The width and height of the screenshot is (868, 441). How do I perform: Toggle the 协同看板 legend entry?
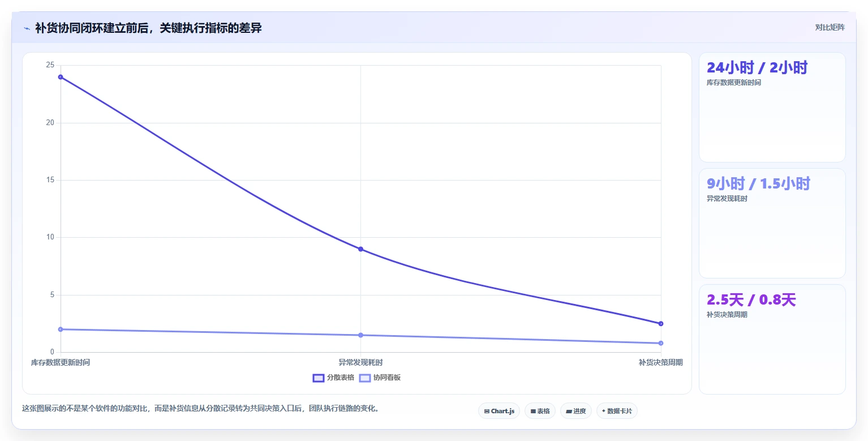380,378
